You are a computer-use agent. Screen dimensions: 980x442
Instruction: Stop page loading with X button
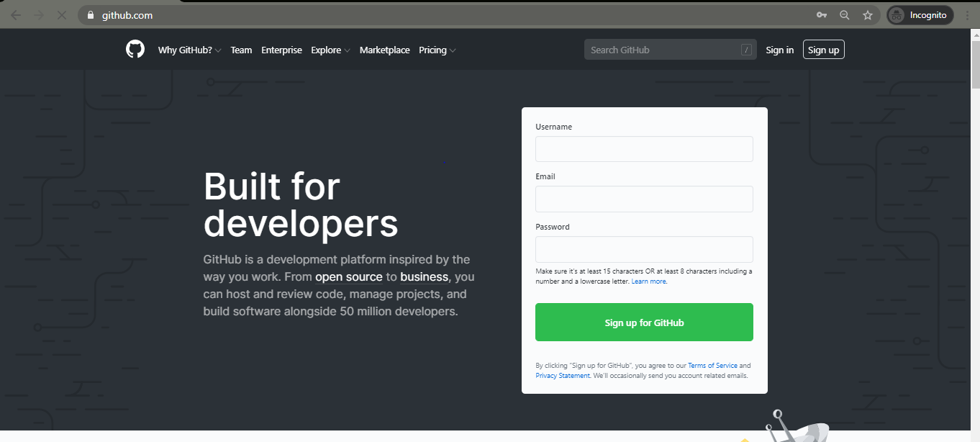pos(62,15)
